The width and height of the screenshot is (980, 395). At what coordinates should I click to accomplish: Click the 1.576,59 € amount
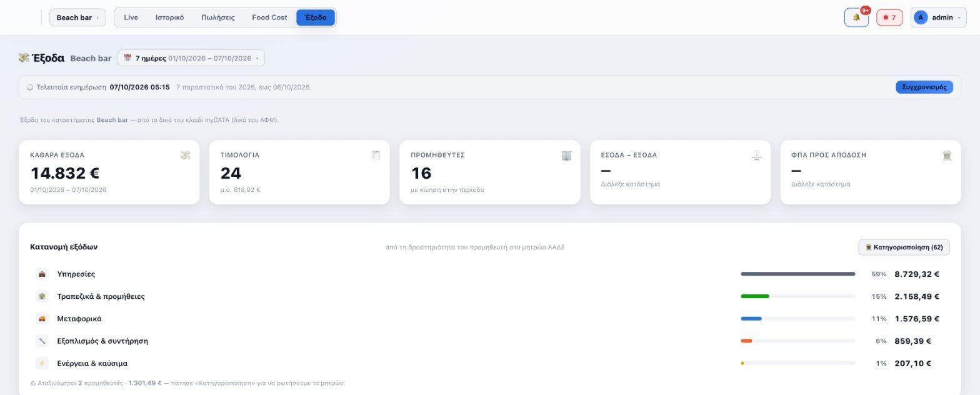(917, 319)
